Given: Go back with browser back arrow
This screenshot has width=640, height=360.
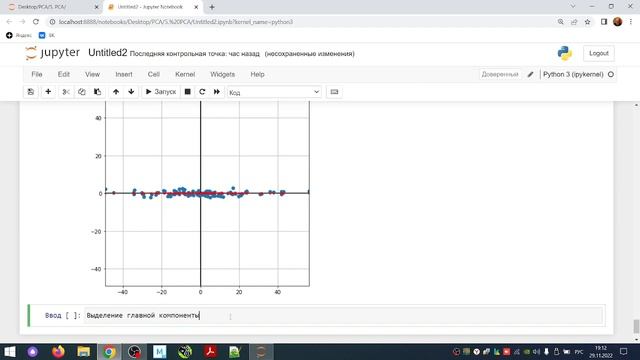Looking at the screenshot, I should pyautogui.click(x=9, y=22).
